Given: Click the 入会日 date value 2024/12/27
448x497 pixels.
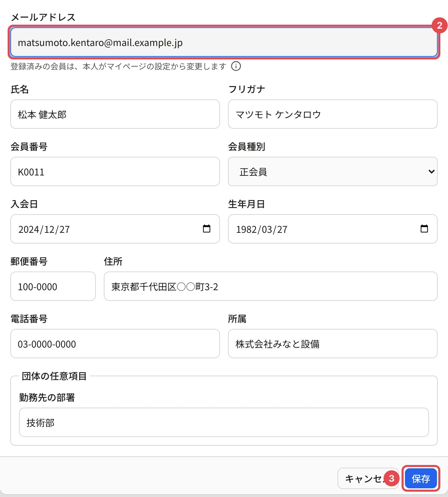Looking at the screenshot, I should pos(44,229).
